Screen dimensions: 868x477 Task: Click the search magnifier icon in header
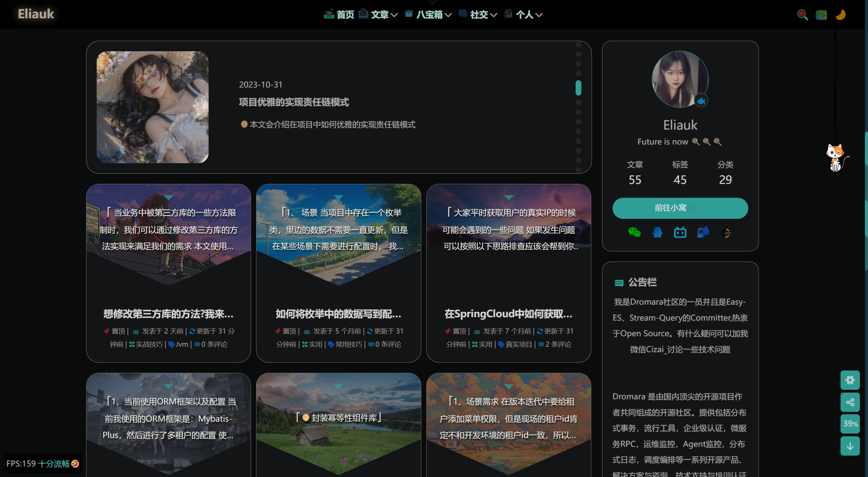pyautogui.click(x=802, y=15)
